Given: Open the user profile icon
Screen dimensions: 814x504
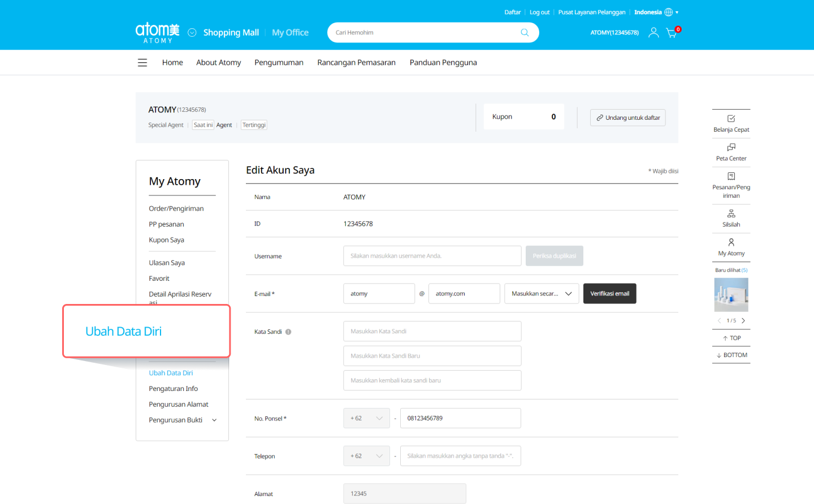Looking at the screenshot, I should click(x=653, y=33).
